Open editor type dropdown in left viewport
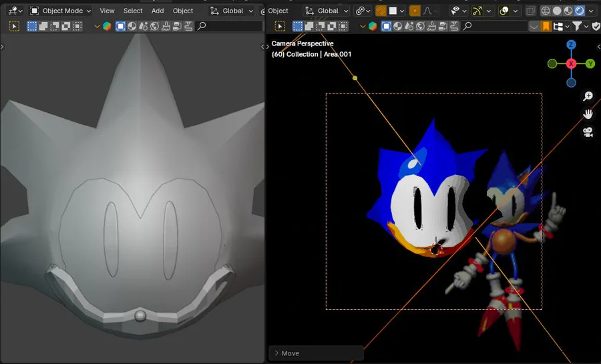Image resolution: width=601 pixels, height=364 pixels. tap(15, 11)
